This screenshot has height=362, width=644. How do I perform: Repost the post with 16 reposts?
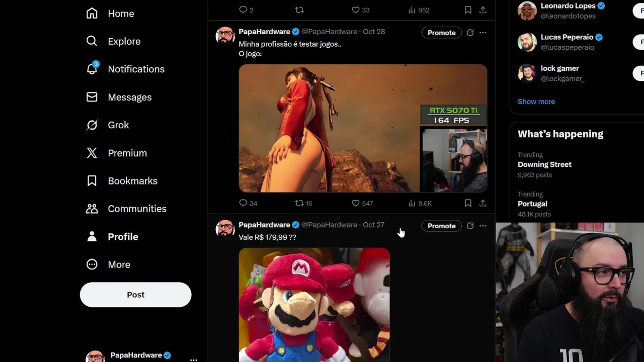tap(304, 203)
